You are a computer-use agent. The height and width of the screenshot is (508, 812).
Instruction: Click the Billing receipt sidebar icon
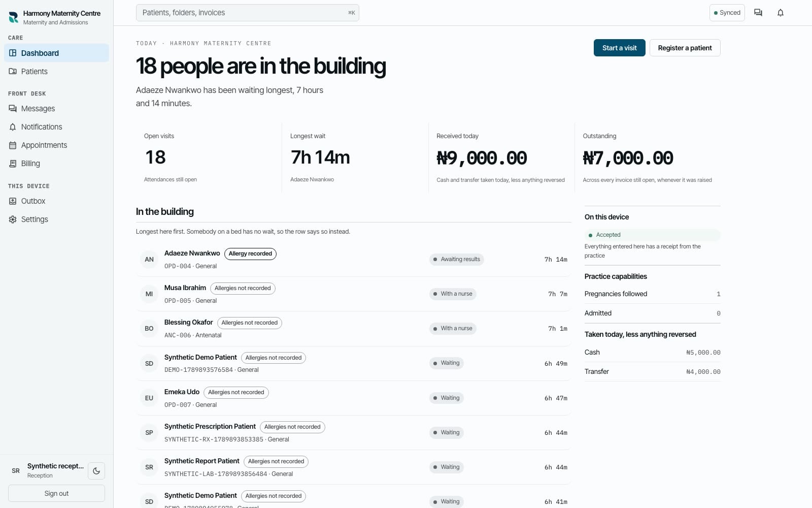click(13, 163)
